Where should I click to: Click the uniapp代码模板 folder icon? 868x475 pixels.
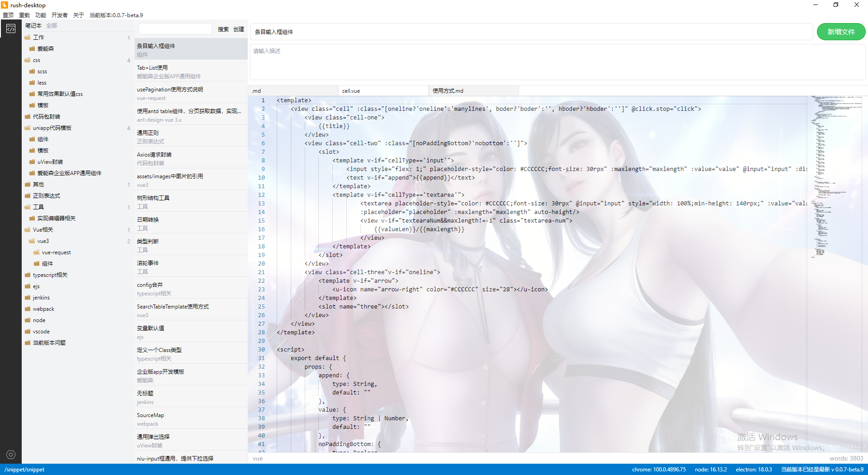(x=28, y=128)
